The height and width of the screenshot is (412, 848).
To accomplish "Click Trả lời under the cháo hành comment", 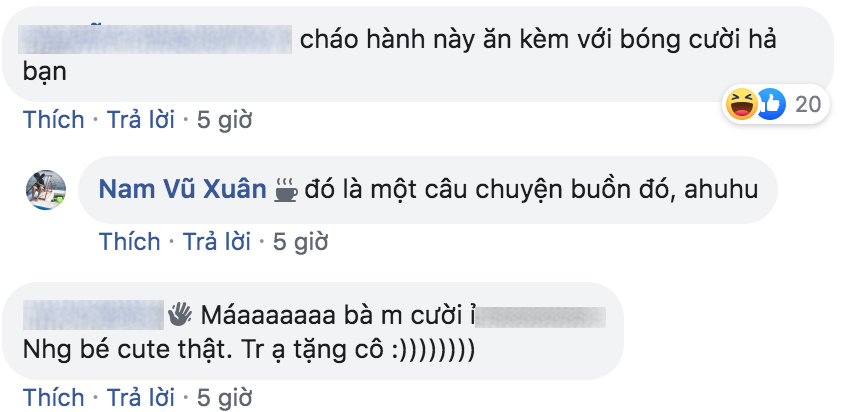I will (x=141, y=119).
